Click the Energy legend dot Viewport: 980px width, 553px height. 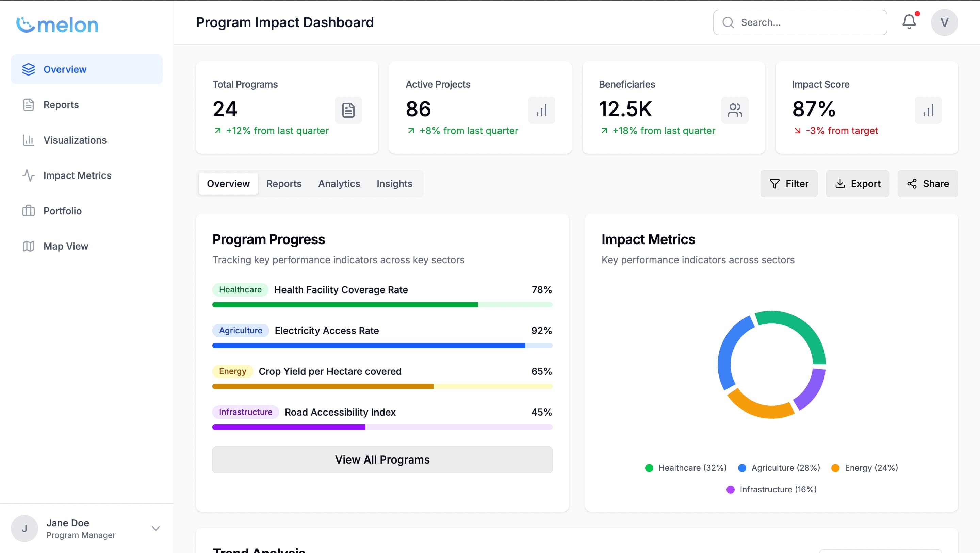coord(835,468)
